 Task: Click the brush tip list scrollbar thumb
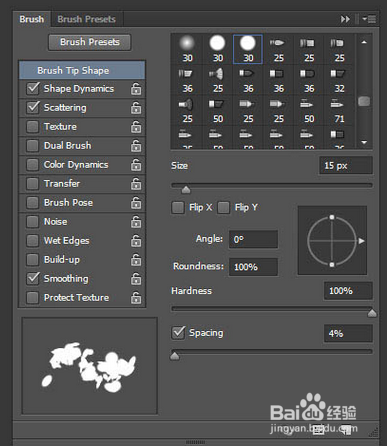click(x=364, y=101)
